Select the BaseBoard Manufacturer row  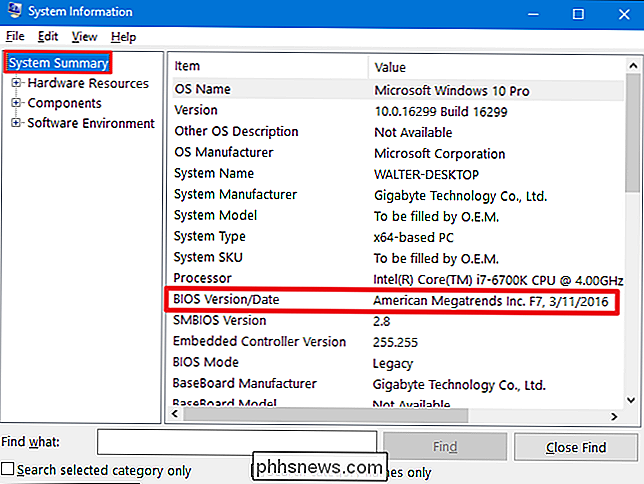click(x=398, y=384)
